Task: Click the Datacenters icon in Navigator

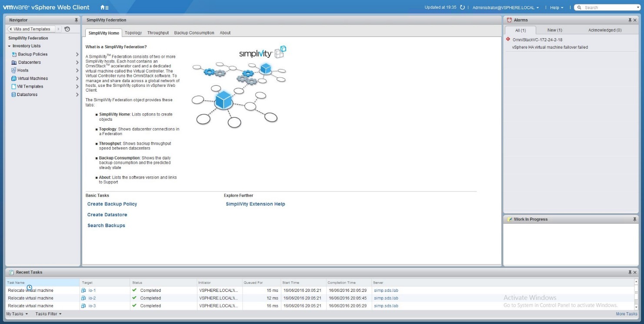Action: click(14, 63)
